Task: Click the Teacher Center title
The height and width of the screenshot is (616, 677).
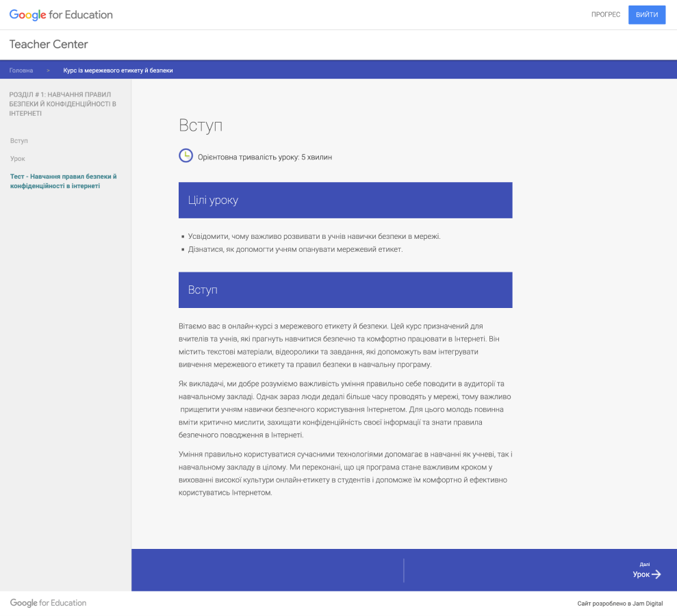Action: [49, 44]
